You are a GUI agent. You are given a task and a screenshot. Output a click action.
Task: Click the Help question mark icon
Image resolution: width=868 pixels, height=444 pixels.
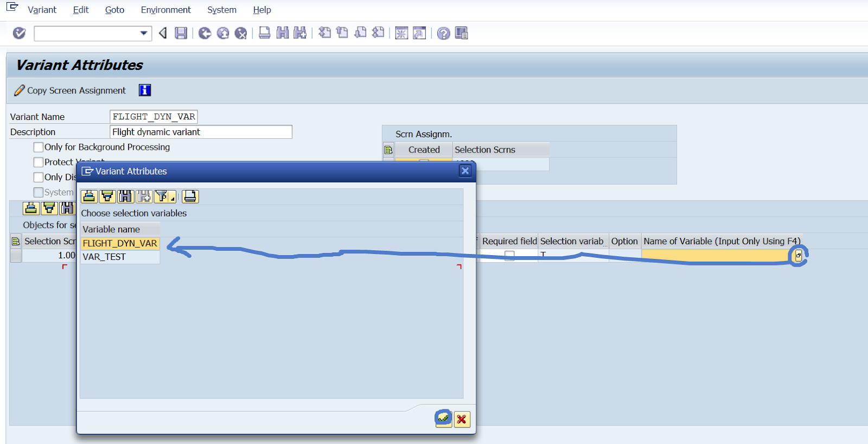click(x=443, y=34)
